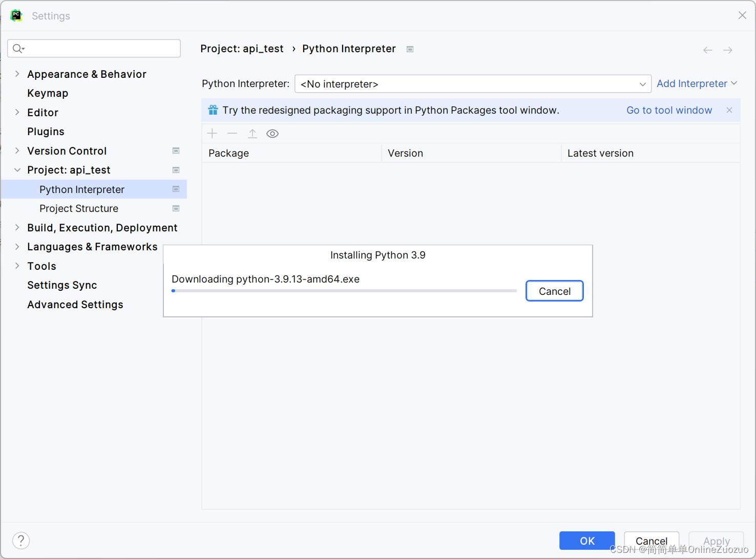Expand the Tools section
Screen dimensions: 756x559
(x=17, y=266)
